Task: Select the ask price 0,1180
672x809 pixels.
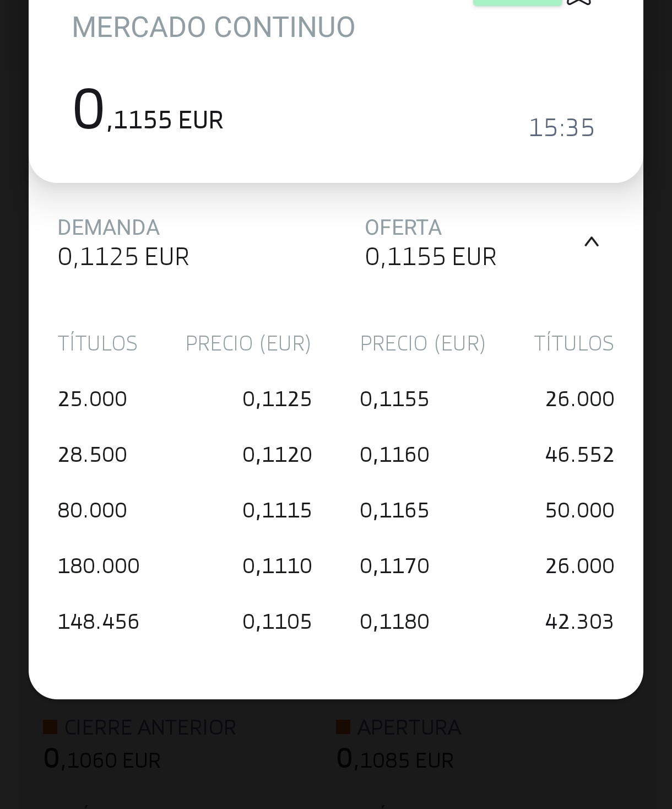Action: click(x=394, y=622)
